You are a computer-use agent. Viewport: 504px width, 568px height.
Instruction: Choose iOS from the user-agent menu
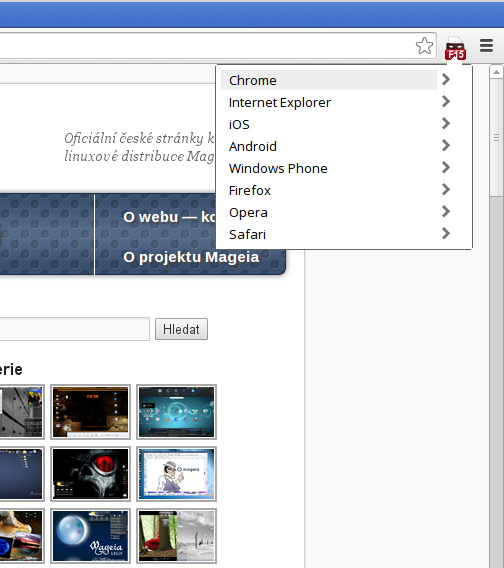point(329,124)
